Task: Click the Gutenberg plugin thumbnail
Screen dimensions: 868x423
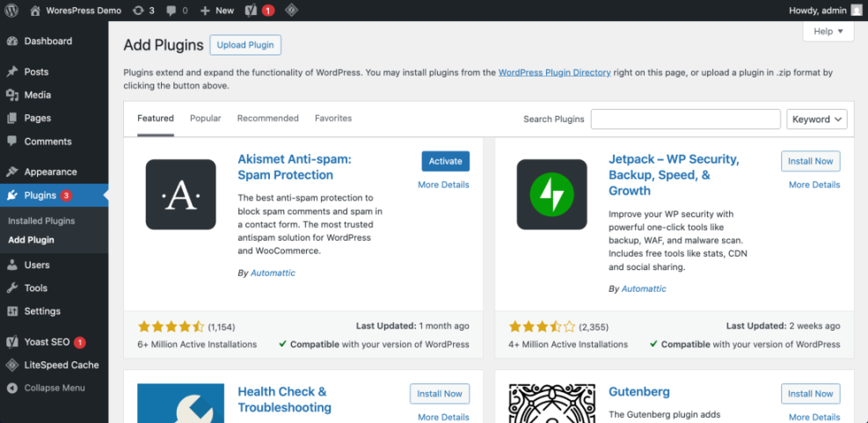Action: pyautogui.click(x=552, y=403)
